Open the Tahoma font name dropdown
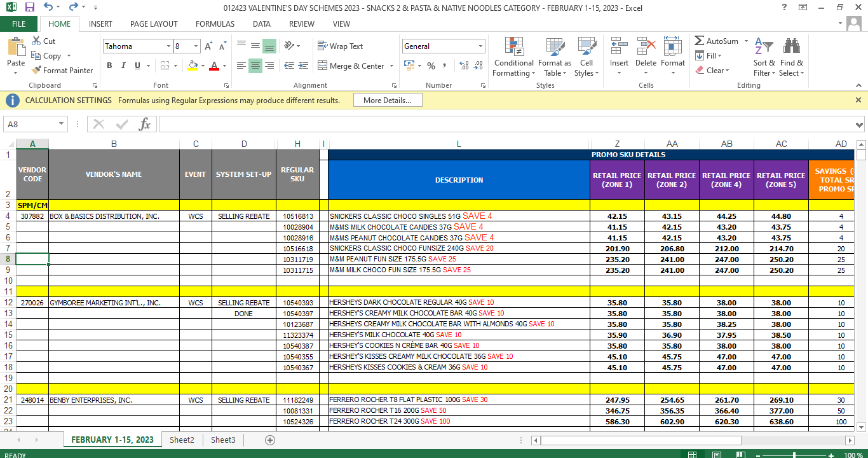Screen dimensions: 868x458 168,46
